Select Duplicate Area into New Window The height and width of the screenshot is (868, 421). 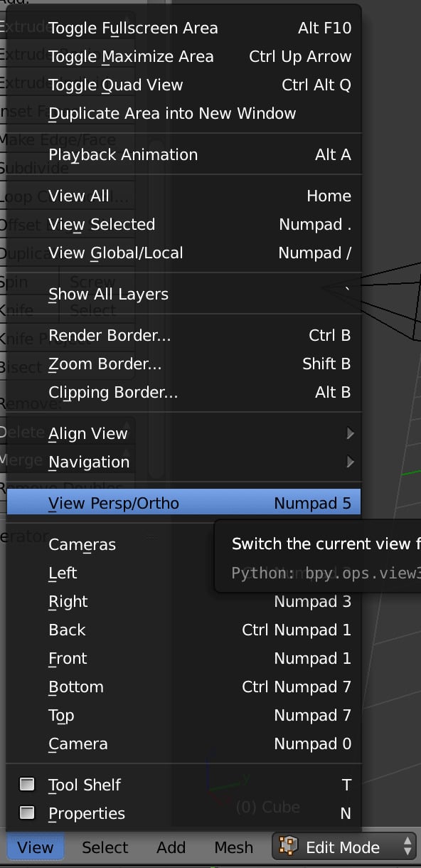[x=184, y=113]
